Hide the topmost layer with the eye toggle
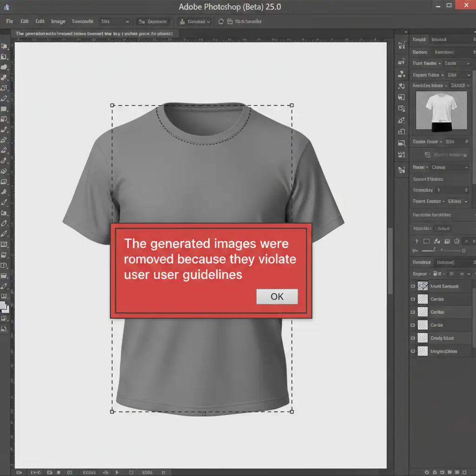The height and width of the screenshot is (476, 476). pos(413,286)
